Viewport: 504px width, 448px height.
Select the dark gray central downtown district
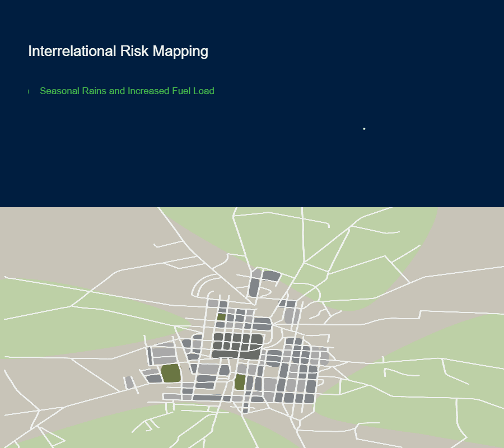(x=237, y=345)
